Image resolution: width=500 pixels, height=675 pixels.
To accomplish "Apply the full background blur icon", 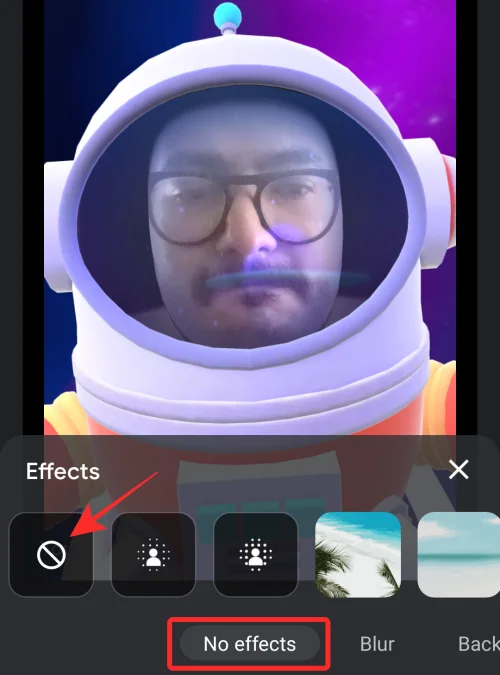I will click(255, 554).
